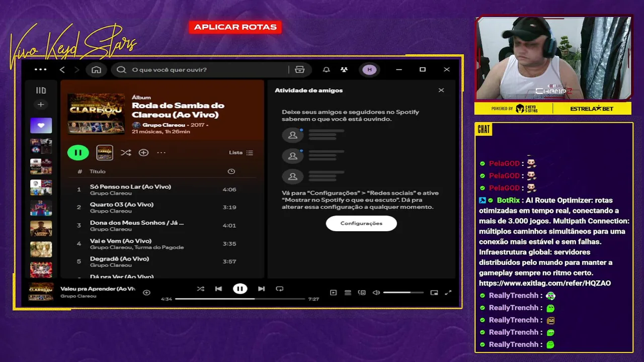Click the Configurações button
The image size is (644, 362).
(361, 223)
